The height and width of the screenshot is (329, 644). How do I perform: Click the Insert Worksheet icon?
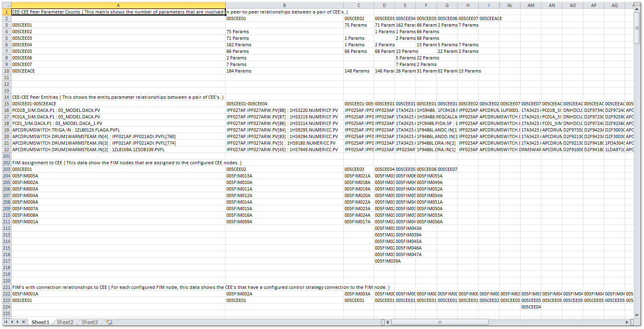pos(109,322)
